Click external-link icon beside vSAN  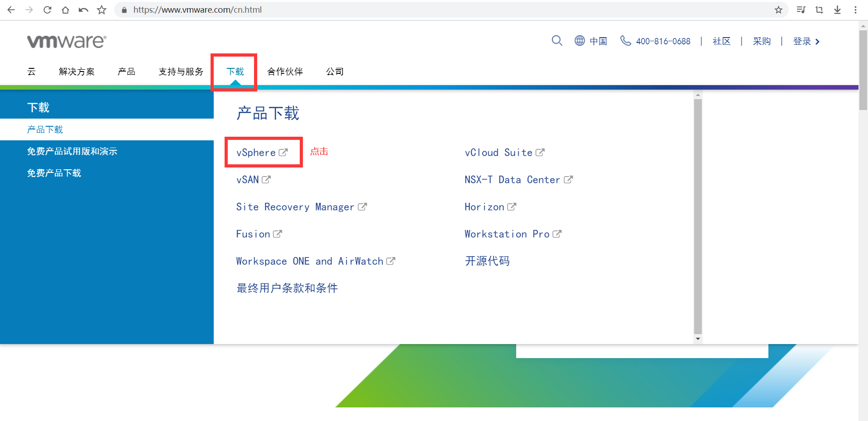pyautogui.click(x=266, y=180)
